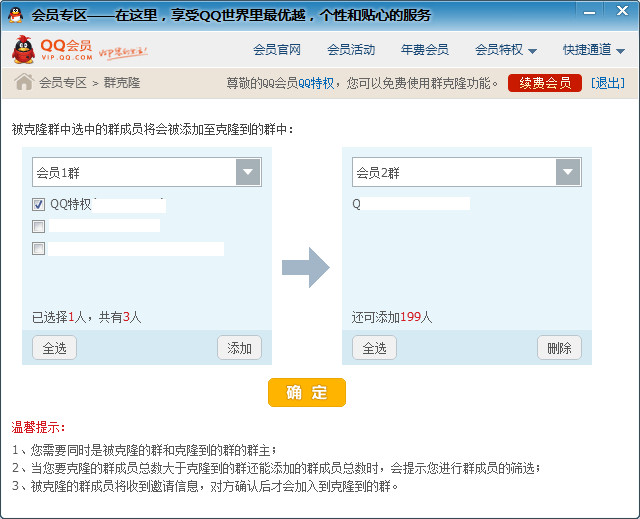Click the large arrow between group panels
Viewport: 640px width, 519px height.
(x=305, y=267)
